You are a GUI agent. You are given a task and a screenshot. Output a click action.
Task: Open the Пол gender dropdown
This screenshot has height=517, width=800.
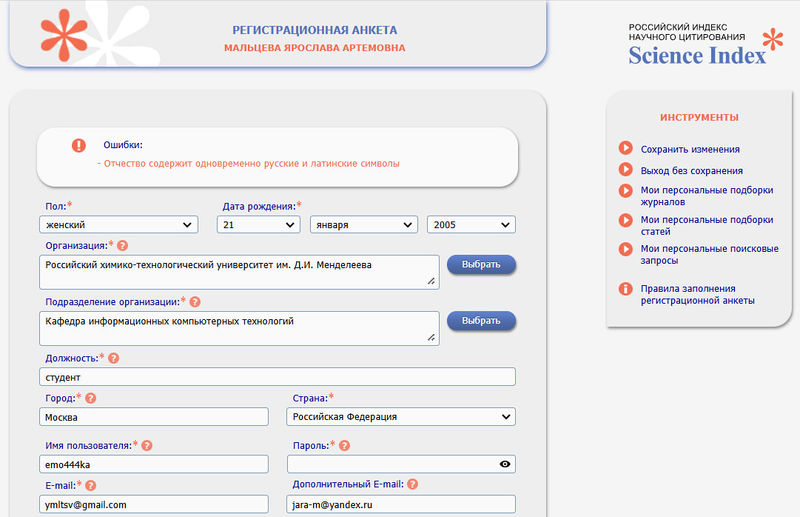pyautogui.click(x=120, y=225)
